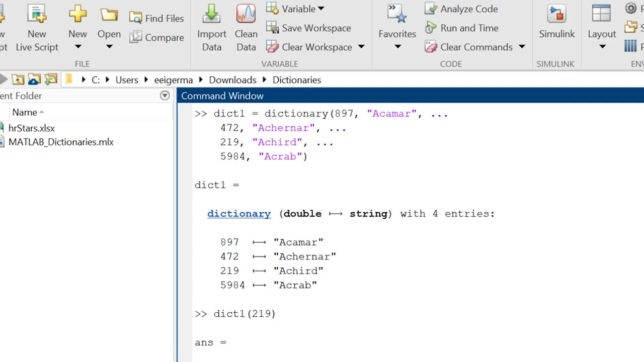Sort files by the Name column header
The height and width of the screenshot is (362, 644).
coord(25,112)
